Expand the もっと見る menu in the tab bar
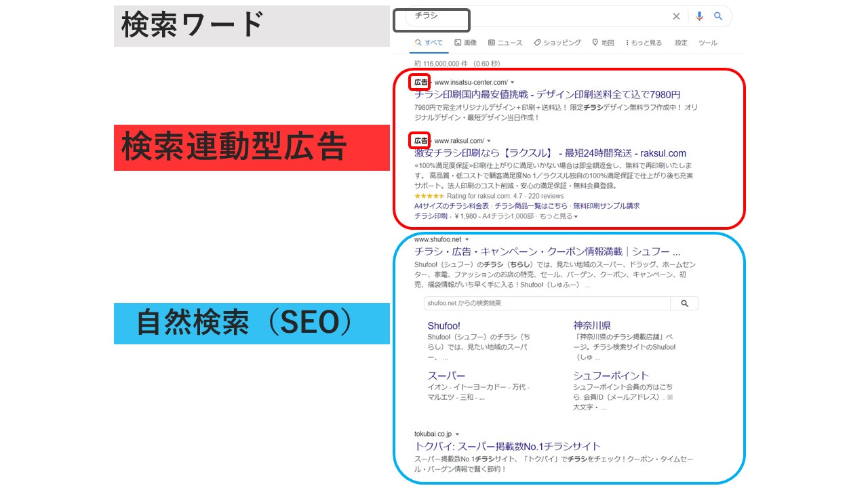 (x=643, y=43)
